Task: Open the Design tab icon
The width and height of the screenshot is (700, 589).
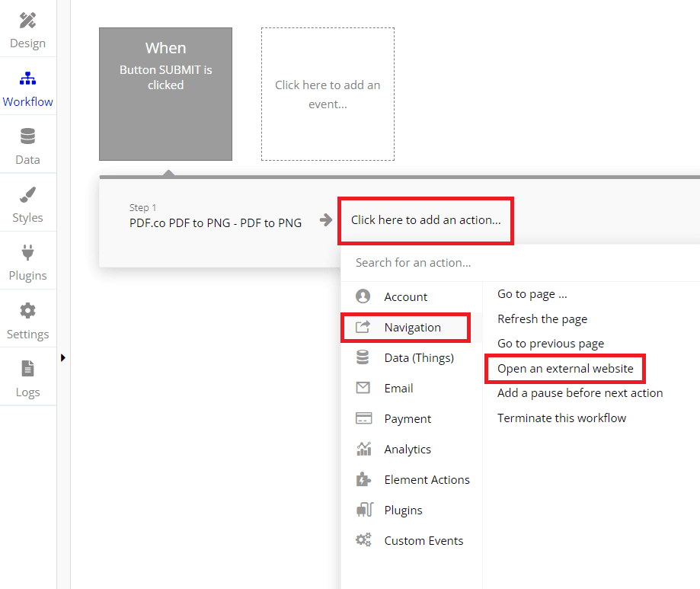Action: (27, 21)
